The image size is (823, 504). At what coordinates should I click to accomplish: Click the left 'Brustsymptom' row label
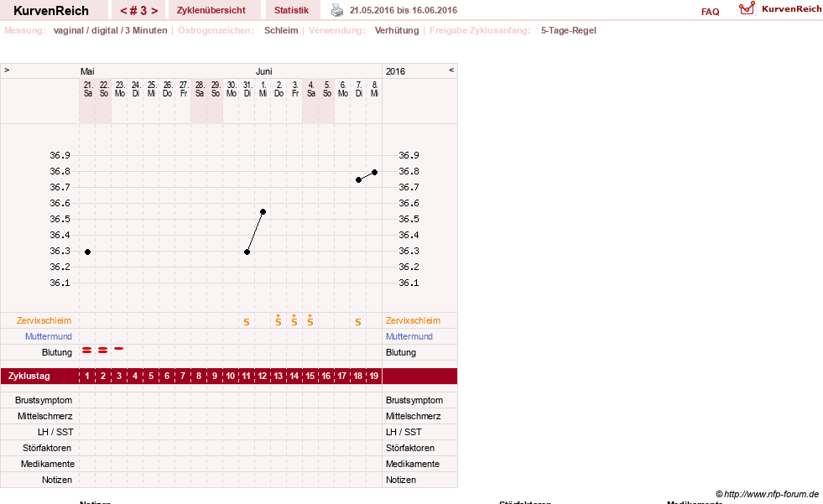click(44, 400)
